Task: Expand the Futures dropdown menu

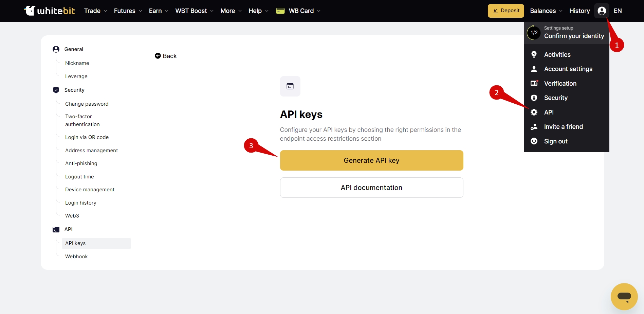Action: tap(128, 11)
